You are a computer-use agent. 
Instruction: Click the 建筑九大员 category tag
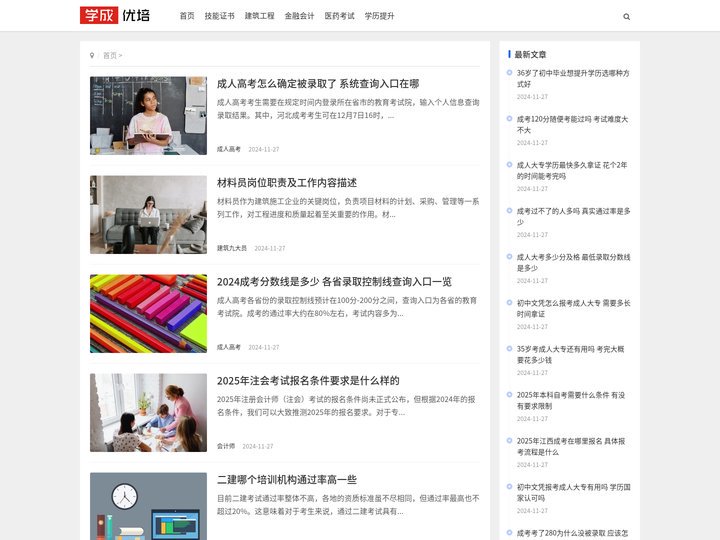click(x=231, y=248)
